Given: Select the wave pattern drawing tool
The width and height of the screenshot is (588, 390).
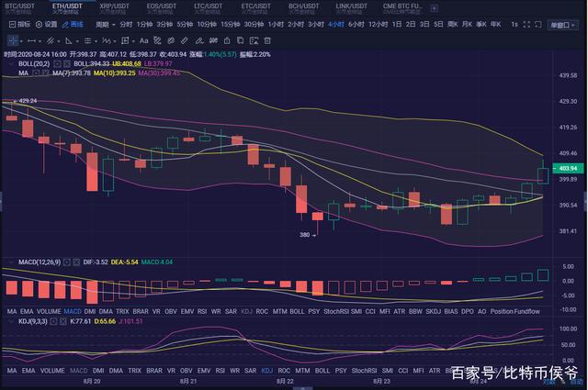Looking at the screenshot, I should click(x=107, y=41).
